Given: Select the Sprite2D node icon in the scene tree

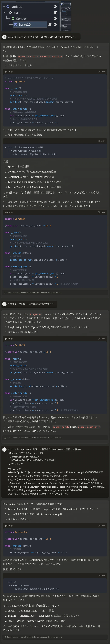Looking at the screenshot, I should coord(16,24).
